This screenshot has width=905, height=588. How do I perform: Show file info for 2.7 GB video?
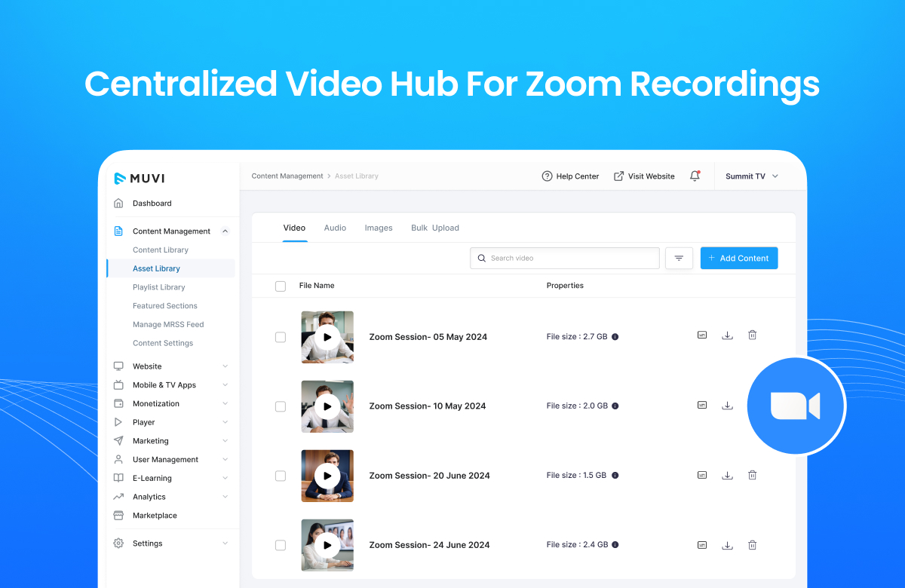click(x=615, y=337)
